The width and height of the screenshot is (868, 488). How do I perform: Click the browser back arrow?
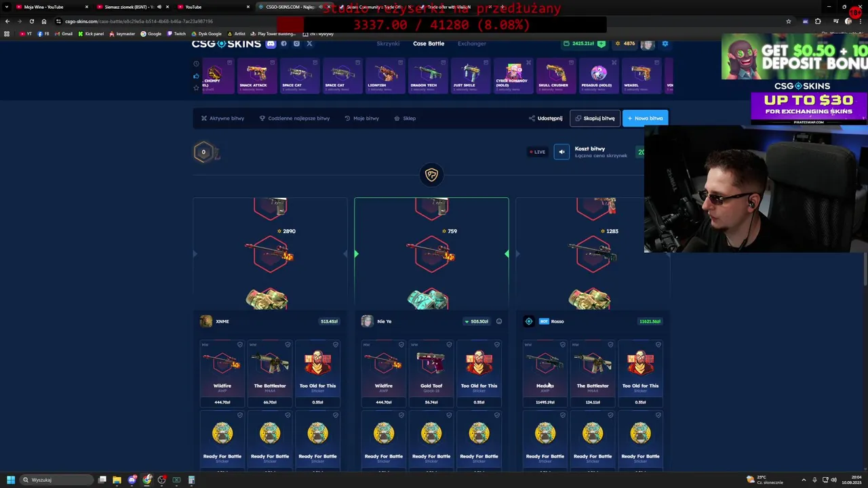(x=7, y=21)
